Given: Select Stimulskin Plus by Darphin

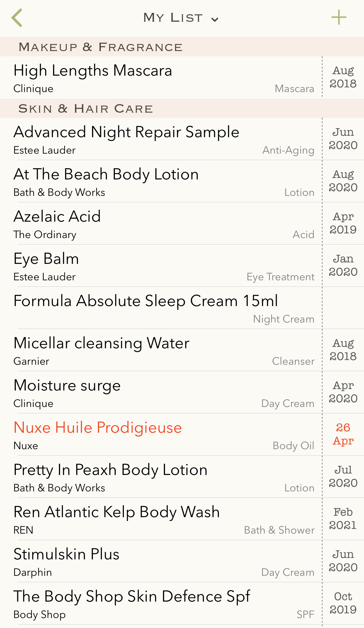Looking at the screenshot, I should click(x=67, y=555).
